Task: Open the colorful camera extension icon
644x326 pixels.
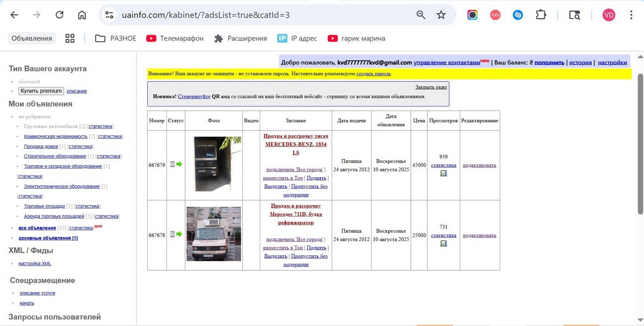Action: tap(472, 15)
